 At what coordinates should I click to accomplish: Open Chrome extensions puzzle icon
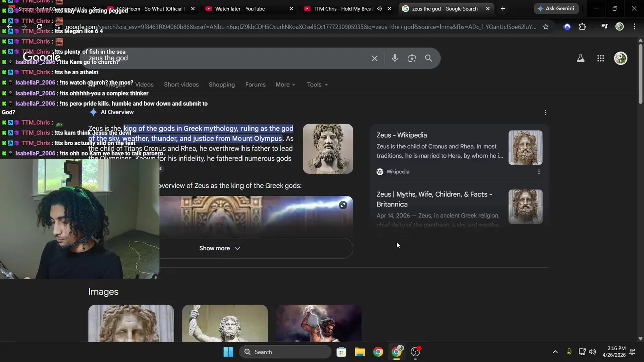(582, 27)
